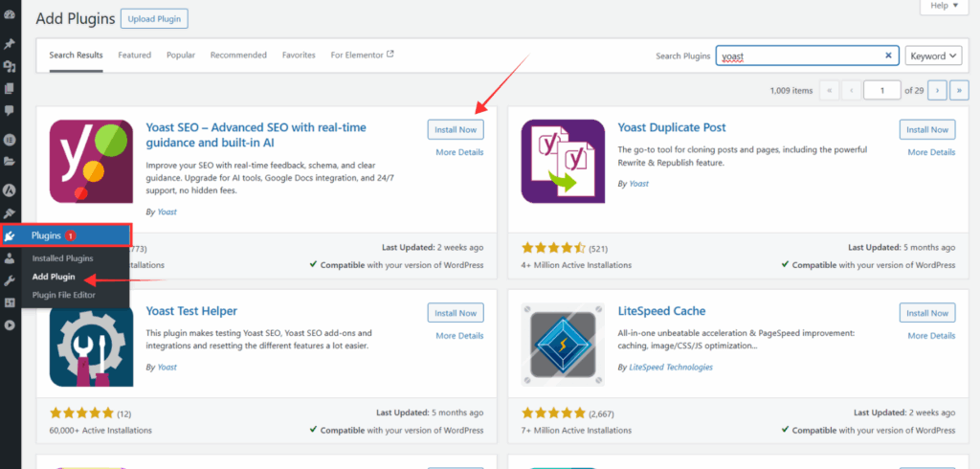This screenshot has height=469, width=980.
Task: Open the Settings sliders sidebar icon
Action: click(x=10, y=302)
